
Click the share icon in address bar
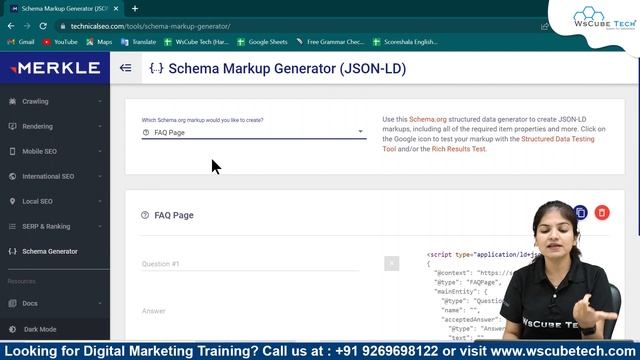click(544, 27)
